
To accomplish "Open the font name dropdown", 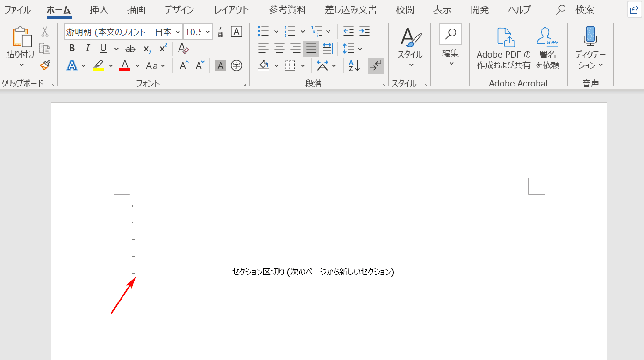I will click(177, 32).
